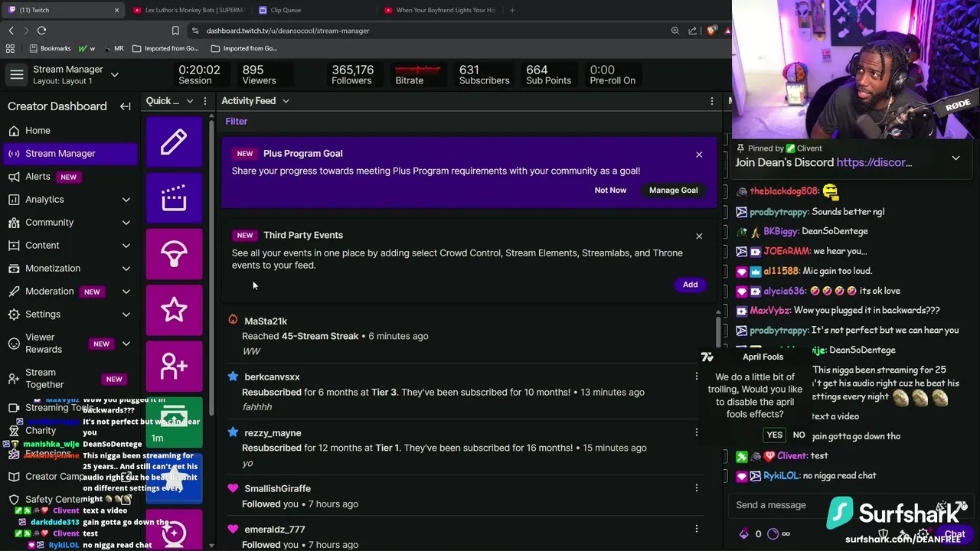Switch to When Your Boyfriend Lights tab
The width and height of the screenshot is (980, 551).
coord(439,10)
